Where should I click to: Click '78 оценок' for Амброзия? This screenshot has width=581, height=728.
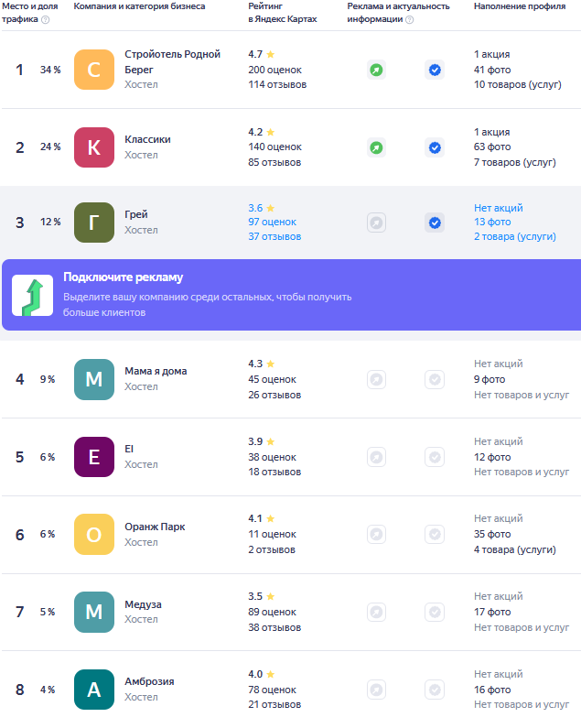272,690
